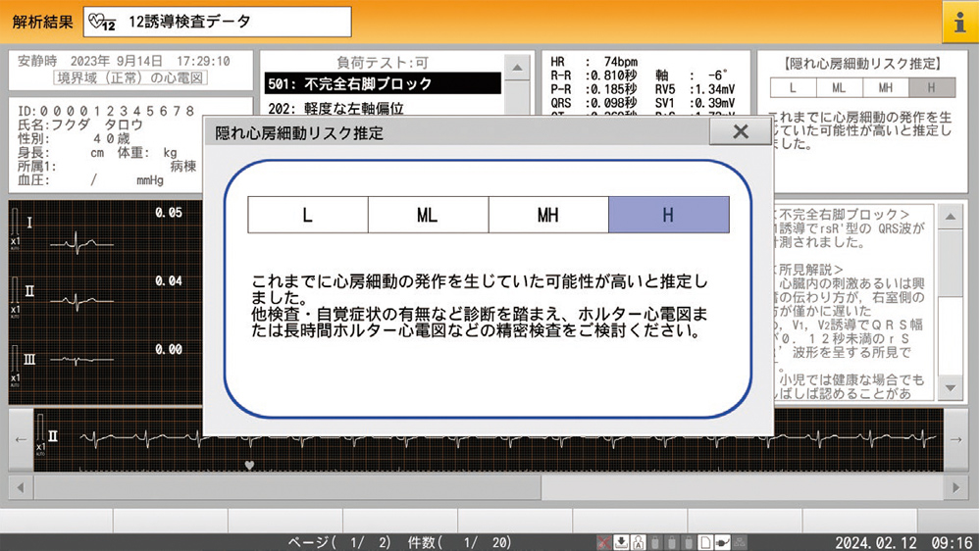Click the 12誘導検査データ title field
The image size is (980, 551).
click(218, 22)
